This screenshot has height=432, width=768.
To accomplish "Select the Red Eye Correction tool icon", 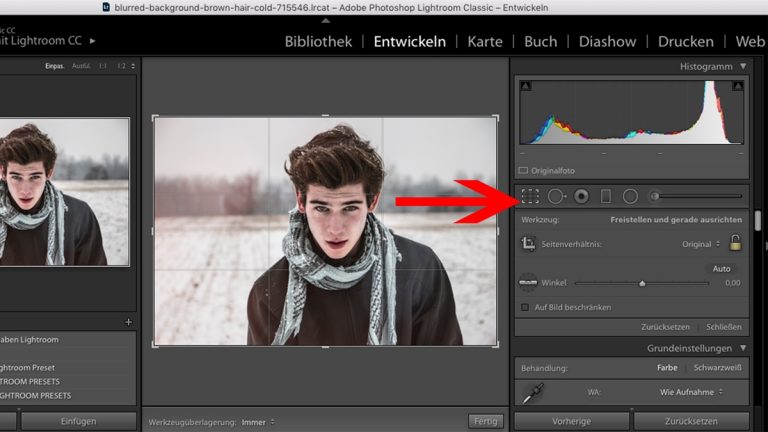I will tap(581, 196).
